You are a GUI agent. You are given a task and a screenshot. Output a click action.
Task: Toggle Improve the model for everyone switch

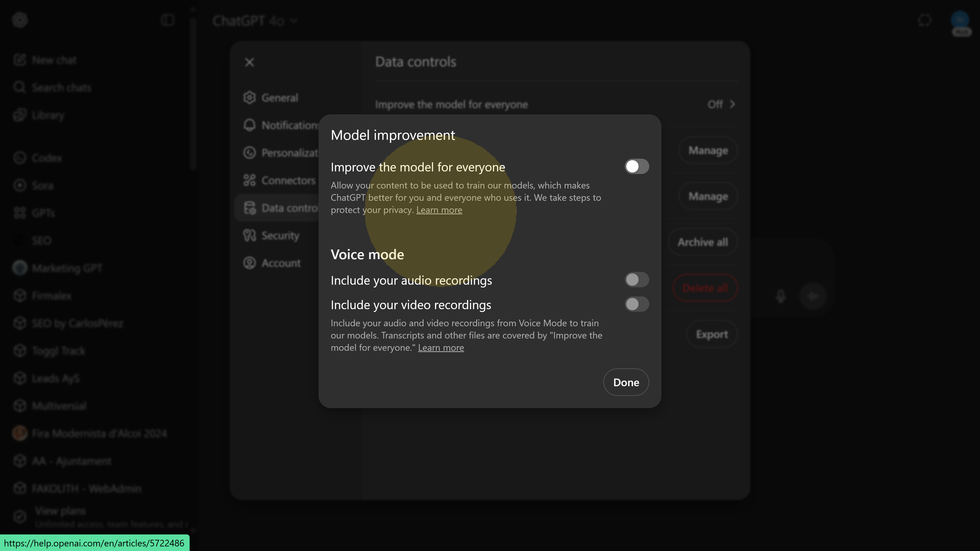[636, 166]
